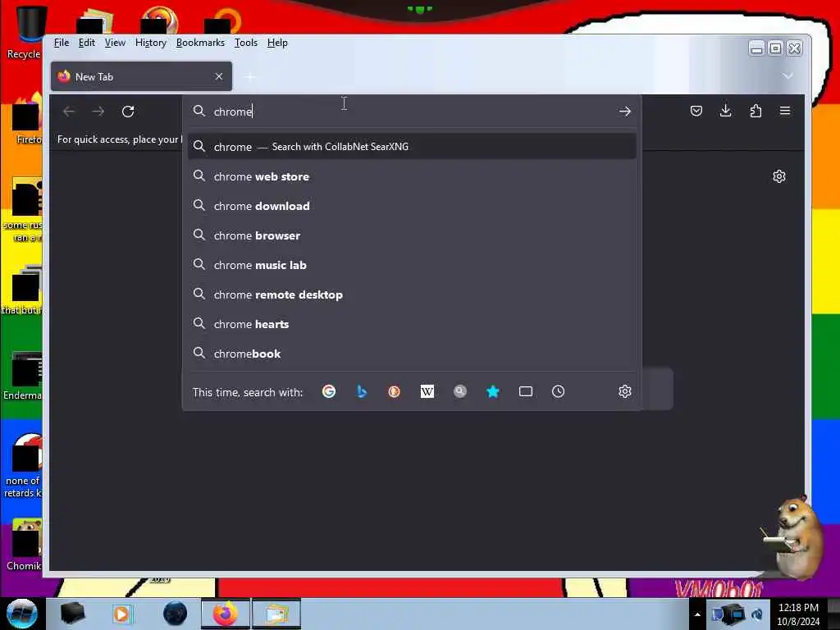Open the Tools menu
840x630 pixels.
(x=246, y=43)
